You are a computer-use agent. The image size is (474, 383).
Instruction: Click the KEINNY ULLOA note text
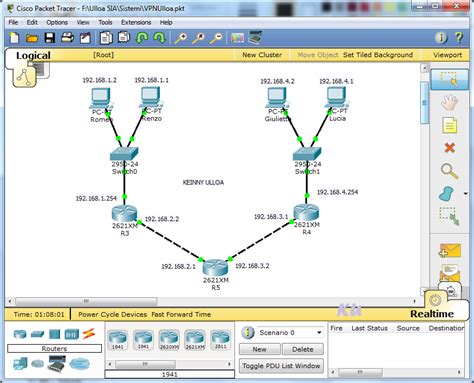pyautogui.click(x=203, y=182)
